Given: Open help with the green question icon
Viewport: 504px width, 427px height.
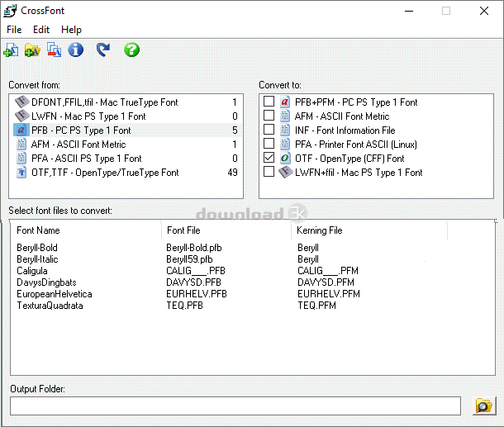Looking at the screenshot, I should pyautogui.click(x=131, y=50).
